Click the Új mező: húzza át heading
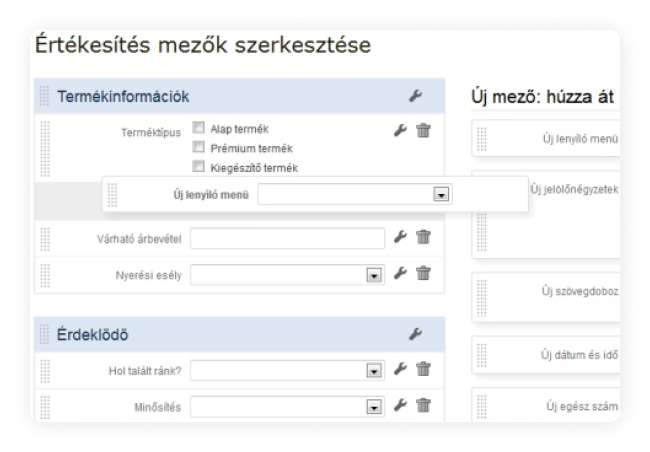This screenshot has height=452, width=650. click(x=542, y=97)
